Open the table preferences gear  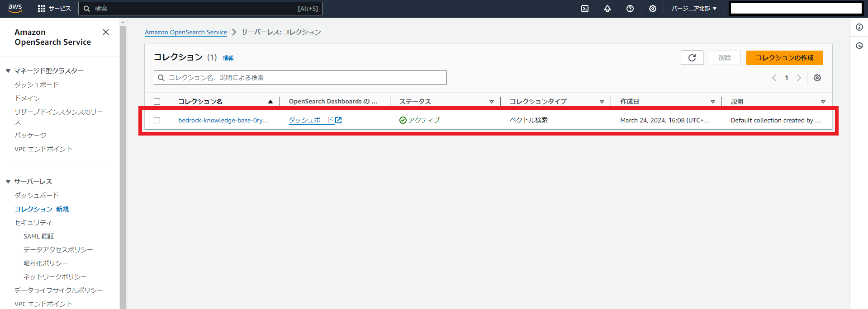817,78
